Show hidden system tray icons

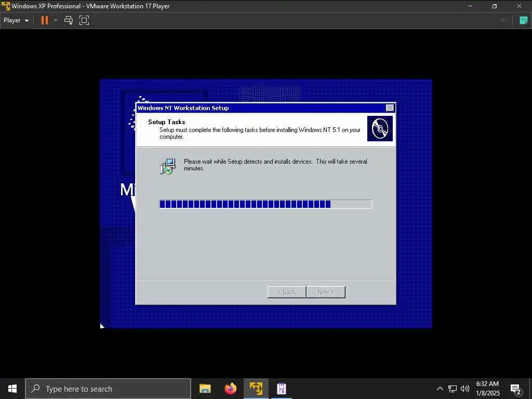click(440, 389)
